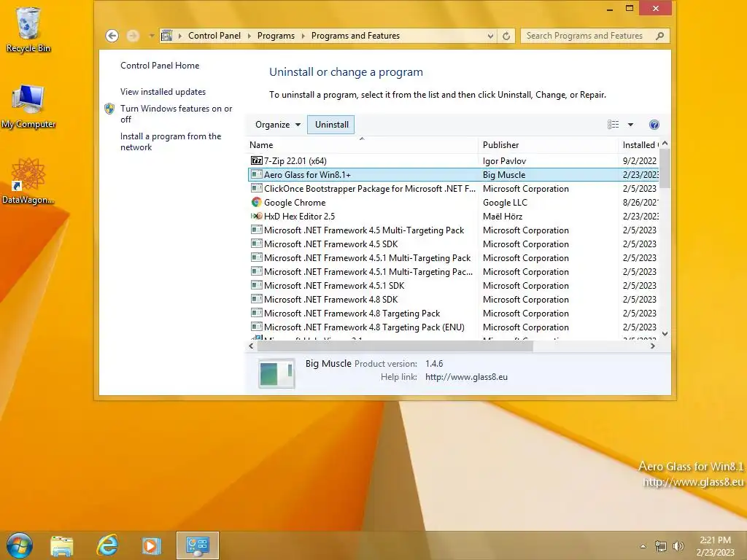The image size is (747, 560).
Task: Select Aero Glass for Win8.1+ entry
Action: click(454, 175)
